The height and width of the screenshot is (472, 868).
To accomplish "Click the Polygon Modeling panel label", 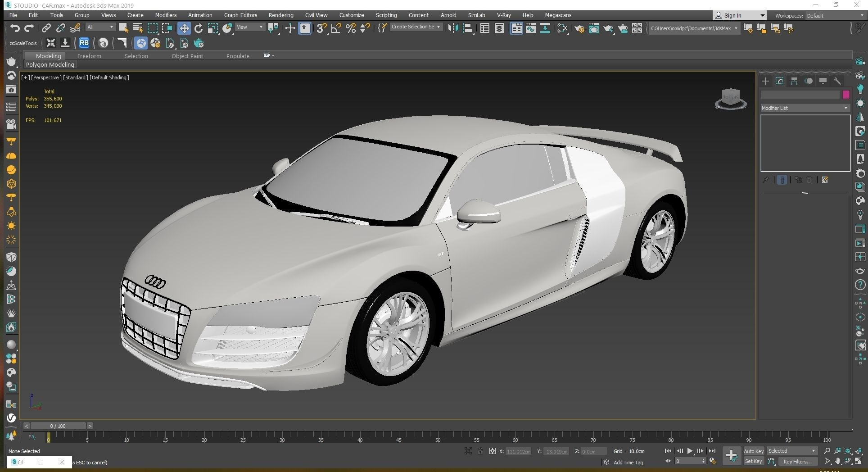I will coord(50,65).
